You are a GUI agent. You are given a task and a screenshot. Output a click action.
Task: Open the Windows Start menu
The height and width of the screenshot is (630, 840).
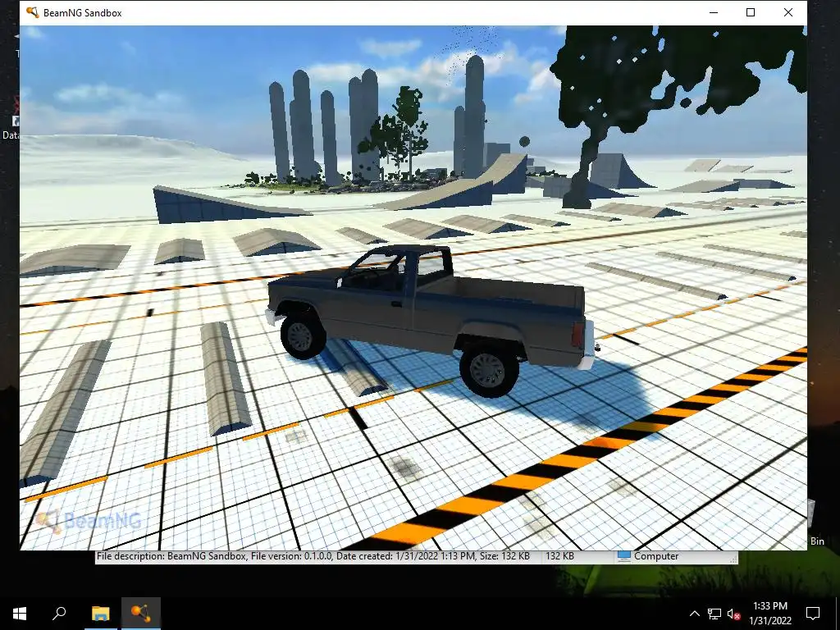click(20, 614)
